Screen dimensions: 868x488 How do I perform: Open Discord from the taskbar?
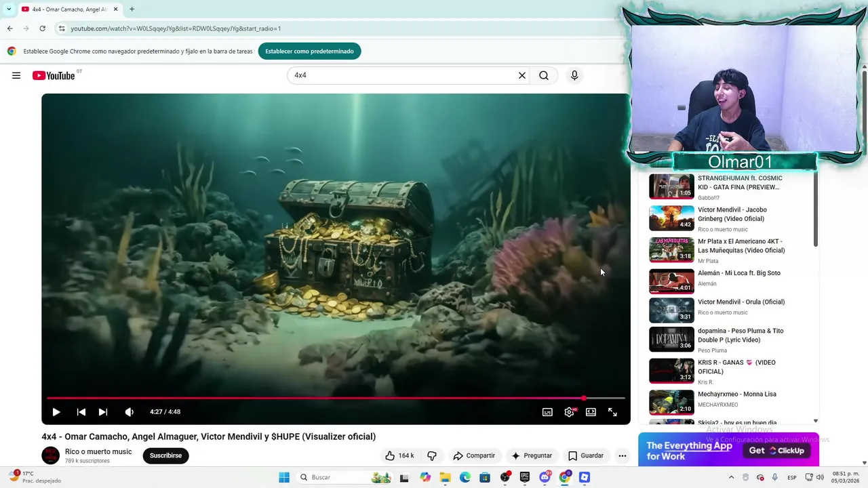coord(545,477)
